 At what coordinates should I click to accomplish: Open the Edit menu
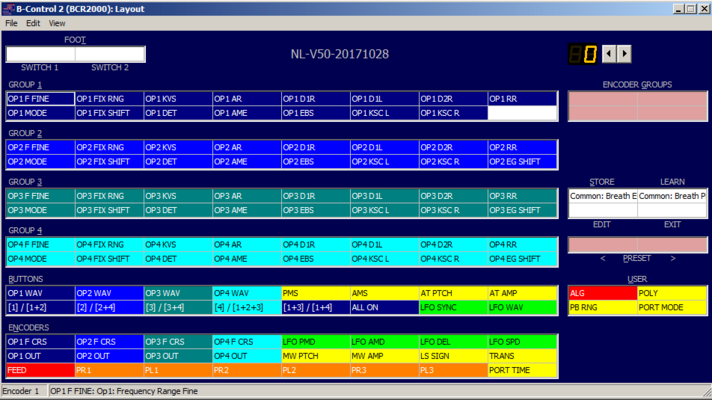(x=33, y=23)
